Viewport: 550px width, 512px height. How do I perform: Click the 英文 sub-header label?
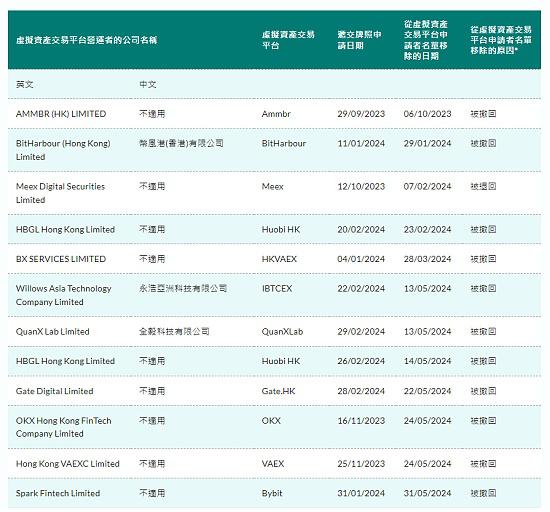pos(25,84)
